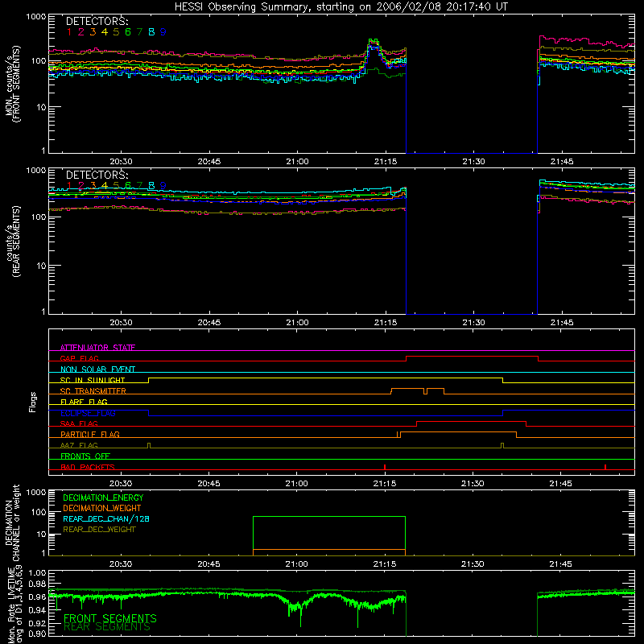Click 20:45 time label under rear segments plot
644x644 pixels.
click(x=209, y=323)
